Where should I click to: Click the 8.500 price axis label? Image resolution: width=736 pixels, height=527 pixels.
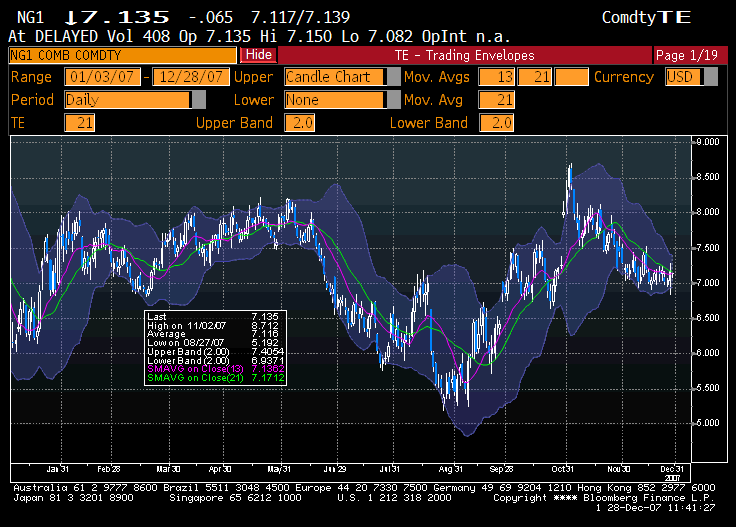click(x=708, y=177)
